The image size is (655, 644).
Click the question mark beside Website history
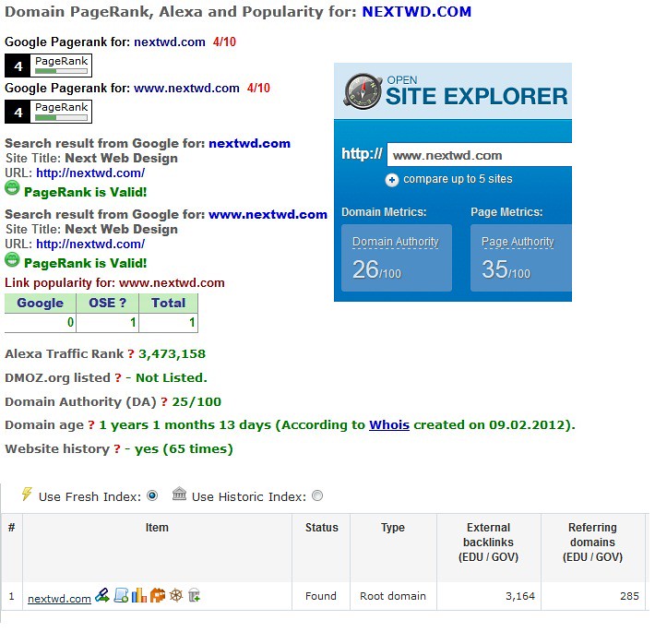(117, 448)
